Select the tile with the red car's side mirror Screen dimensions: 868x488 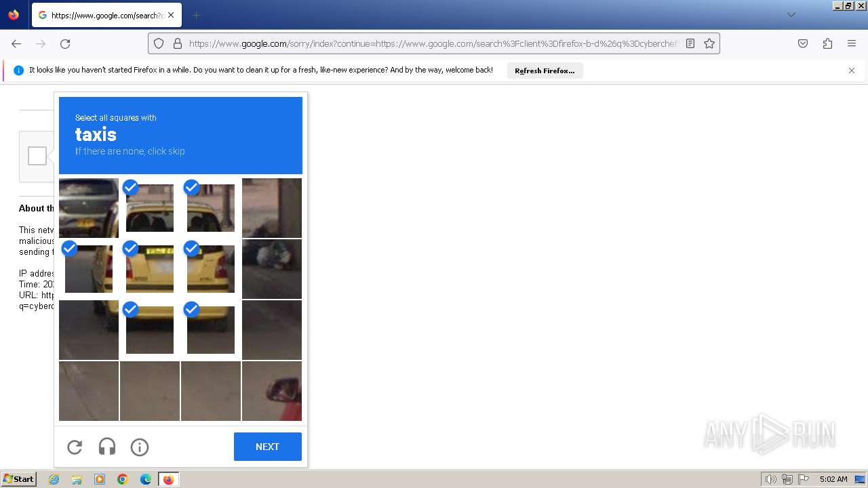272,391
